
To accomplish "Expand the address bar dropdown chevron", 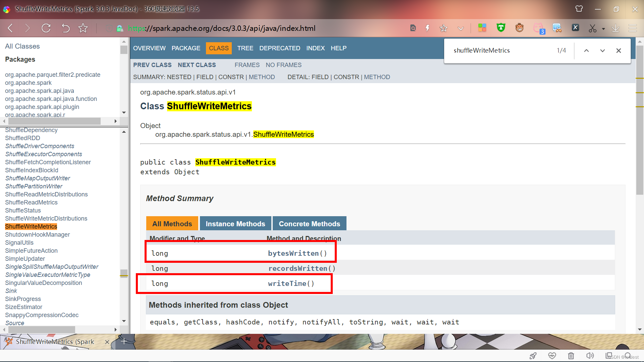I will coord(461,28).
